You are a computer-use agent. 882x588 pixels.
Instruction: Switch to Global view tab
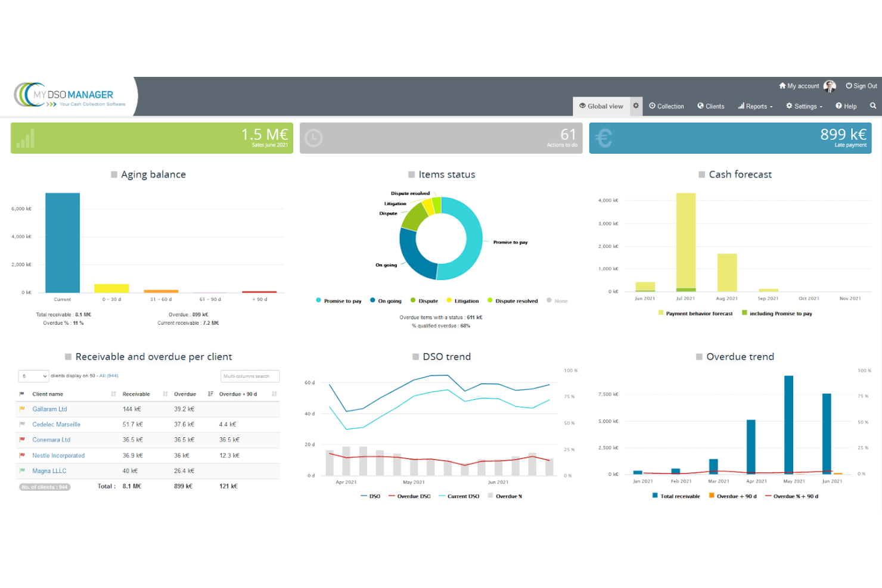pyautogui.click(x=601, y=106)
